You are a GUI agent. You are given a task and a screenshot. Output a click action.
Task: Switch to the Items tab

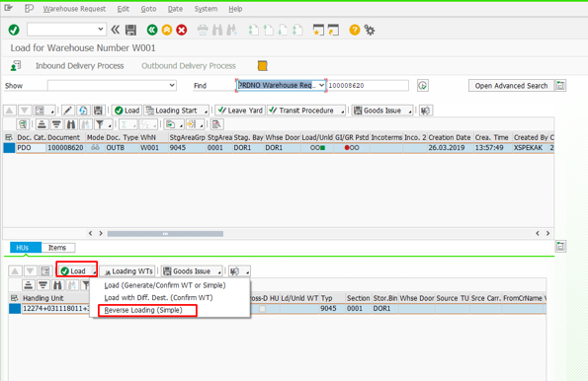click(57, 248)
